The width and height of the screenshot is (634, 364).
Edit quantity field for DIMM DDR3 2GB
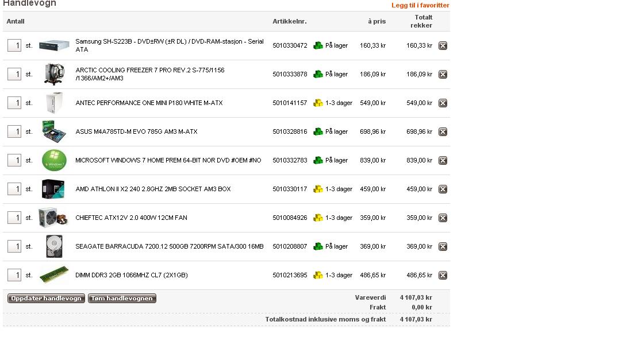14,274
